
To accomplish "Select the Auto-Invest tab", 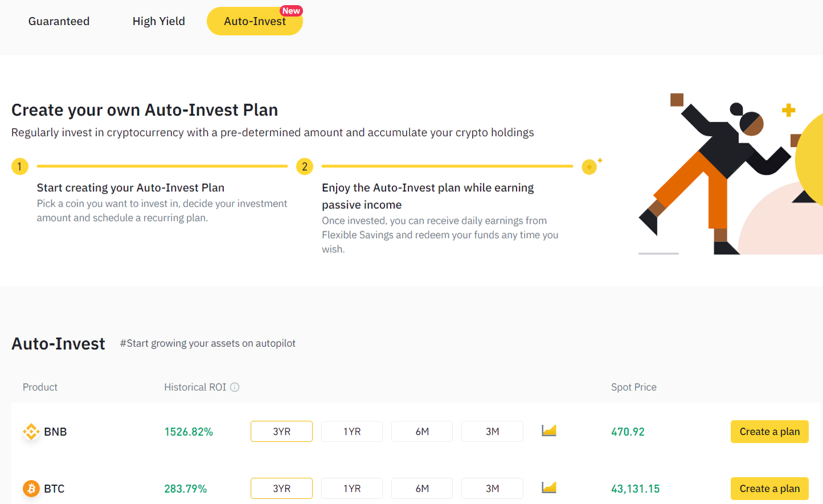I will pos(255,21).
